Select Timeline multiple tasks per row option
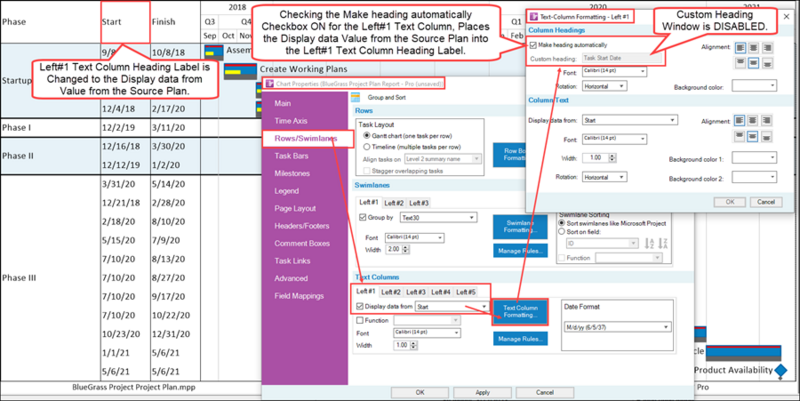Image resolution: width=800 pixels, height=401 pixels. [x=367, y=147]
